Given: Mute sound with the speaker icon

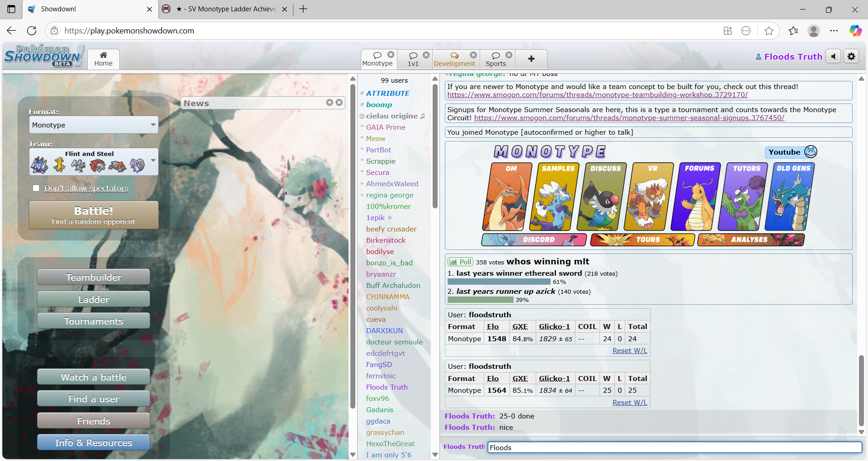Looking at the screenshot, I should 833,56.
